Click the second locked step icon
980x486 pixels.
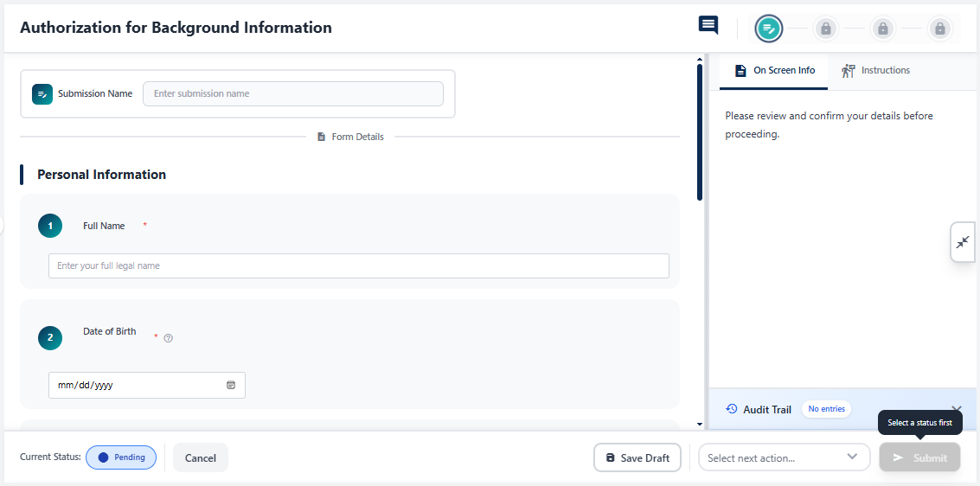pos(826,29)
